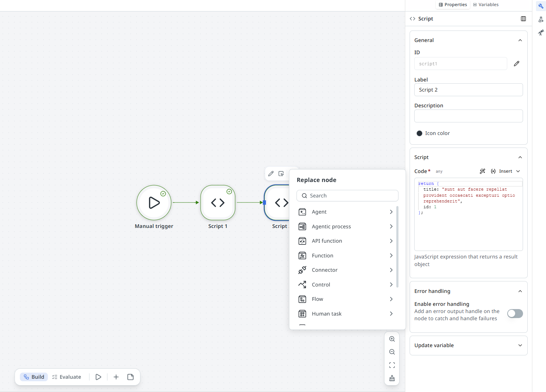The width and height of the screenshot is (546, 392).
Task: Toggle the panel layout icon beside Script
Action: click(523, 19)
